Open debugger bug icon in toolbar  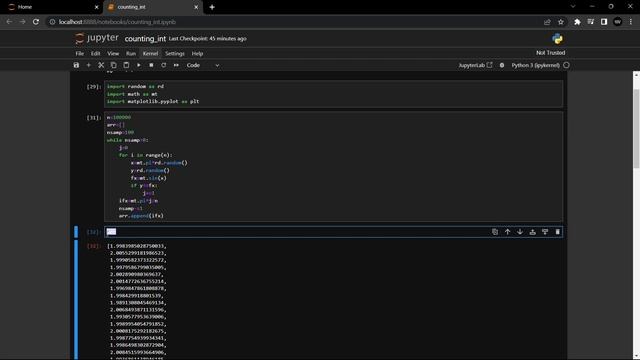point(502,65)
